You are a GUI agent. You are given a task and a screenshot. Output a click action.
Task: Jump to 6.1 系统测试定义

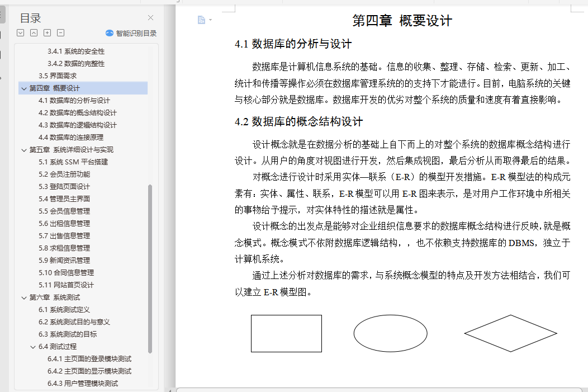(64, 310)
